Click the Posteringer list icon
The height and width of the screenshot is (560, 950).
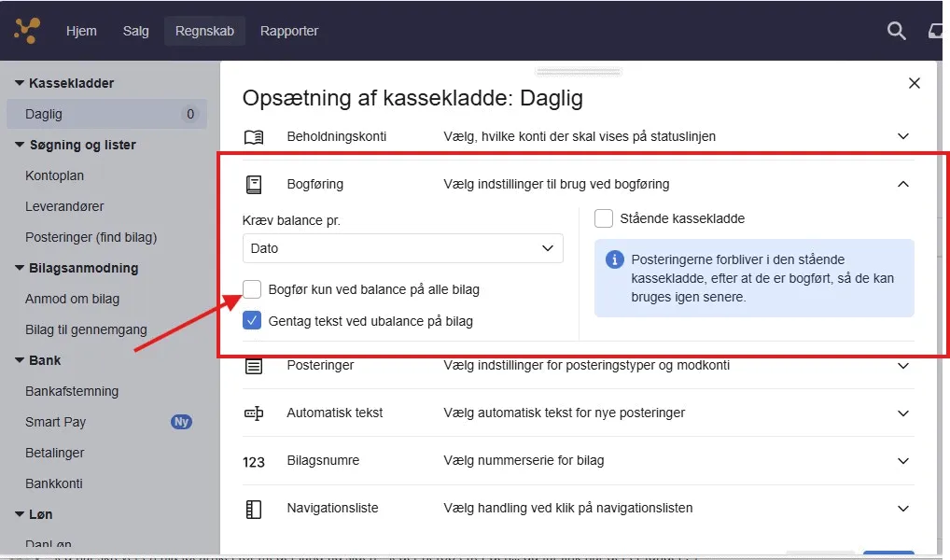pyautogui.click(x=253, y=365)
